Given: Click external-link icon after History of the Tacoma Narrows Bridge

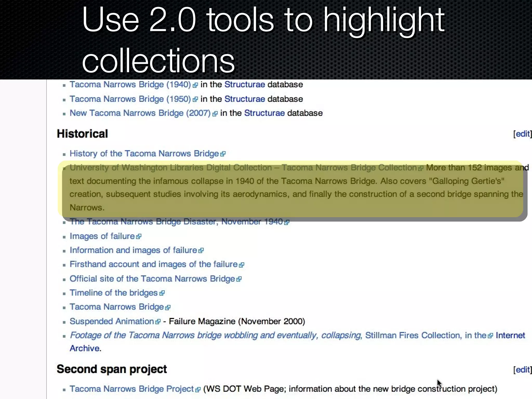Looking at the screenshot, I should (x=223, y=154).
